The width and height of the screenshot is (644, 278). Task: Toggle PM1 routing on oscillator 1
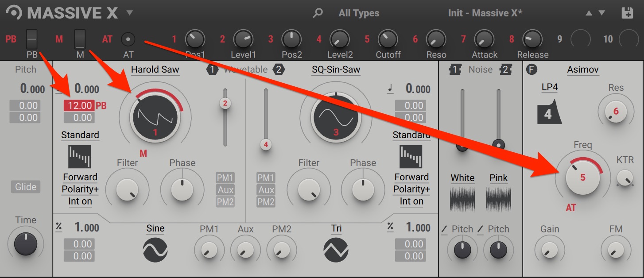point(225,178)
